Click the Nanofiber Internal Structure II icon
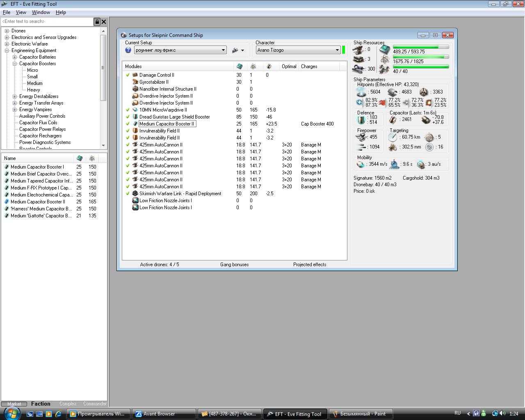Screen dimensions: 525x420 135,89
